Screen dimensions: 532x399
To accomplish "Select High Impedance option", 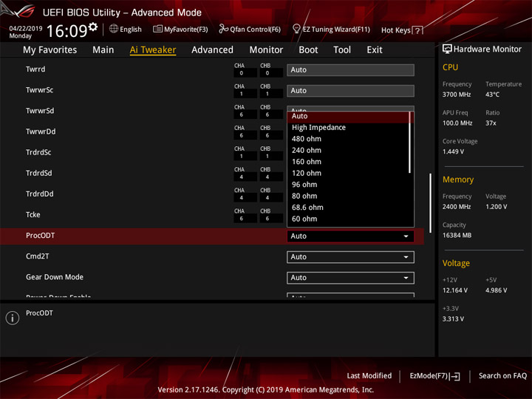I will tap(349, 127).
